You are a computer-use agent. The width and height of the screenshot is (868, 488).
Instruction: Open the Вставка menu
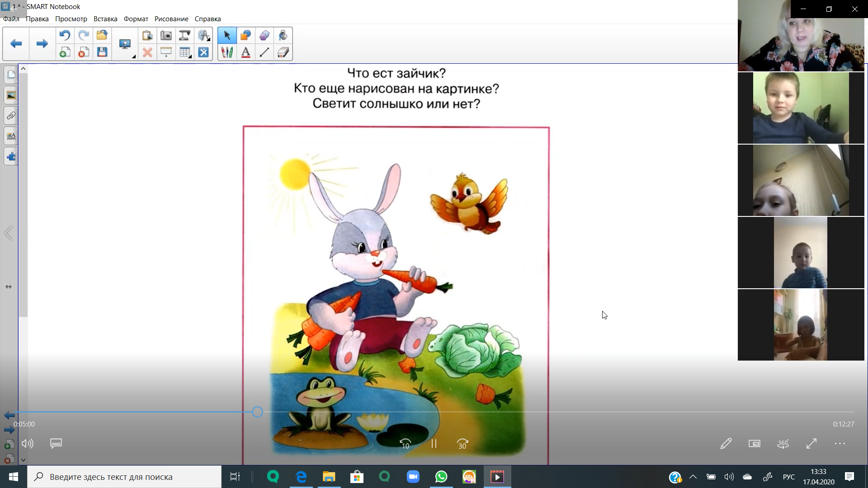pos(105,19)
